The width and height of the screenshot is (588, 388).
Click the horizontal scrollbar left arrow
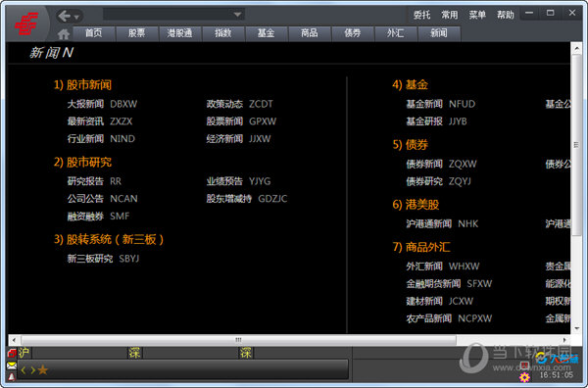tap(14, 340)
